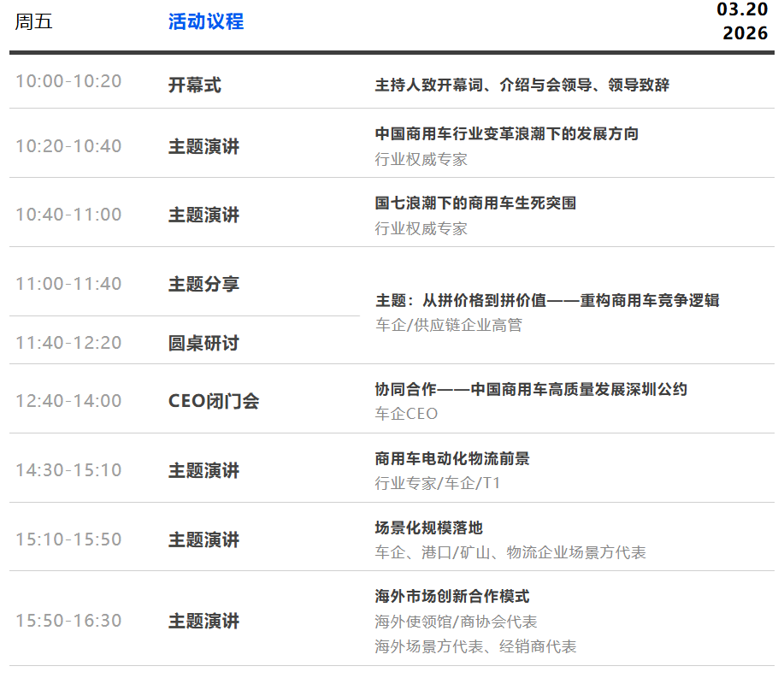784x678 pixels.
Task: Select the 10:20-10:40 time slot
Action: tap(68, 146)
